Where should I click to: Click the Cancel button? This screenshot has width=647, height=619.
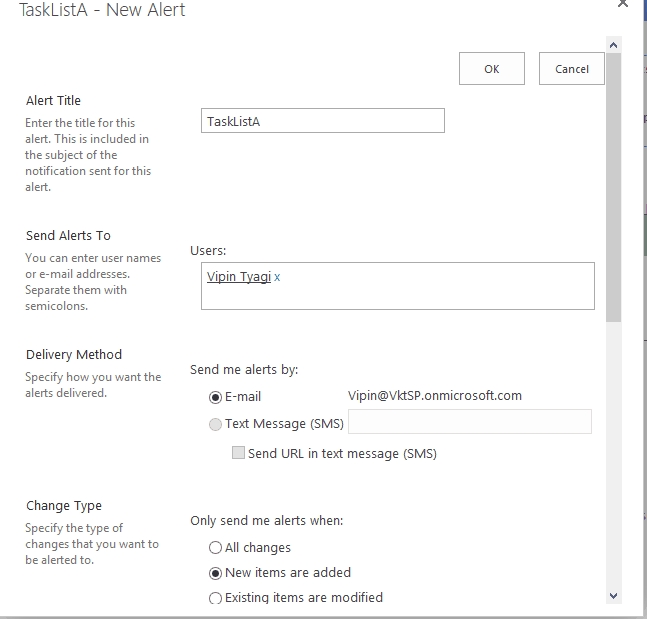pos(571,69)
